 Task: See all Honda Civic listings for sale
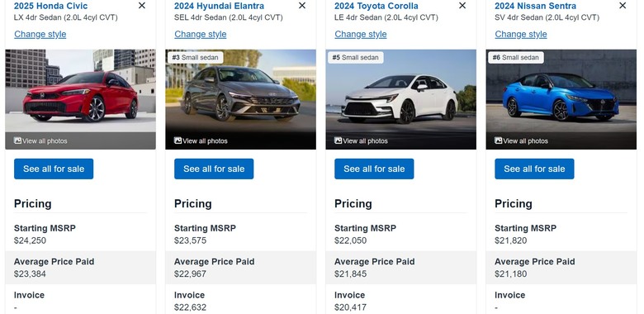(54, 169)
